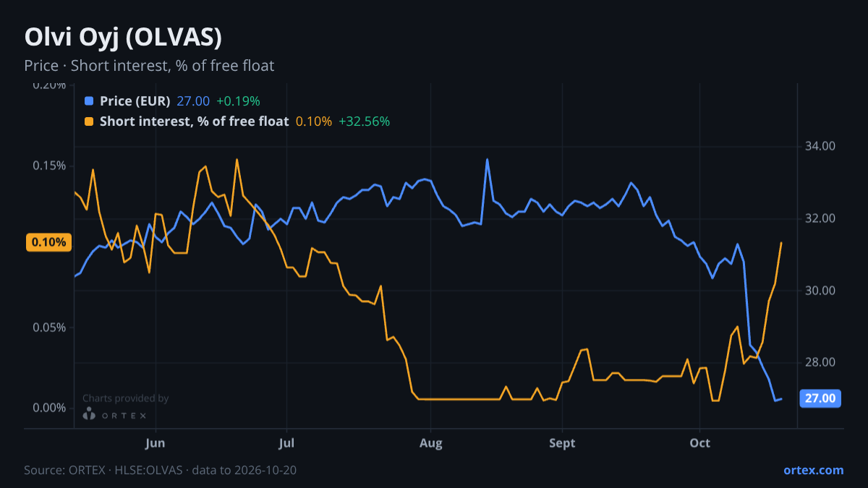Click the Aug label on x-axis
This screenshot has height=488, width=868.
point(430,442)
